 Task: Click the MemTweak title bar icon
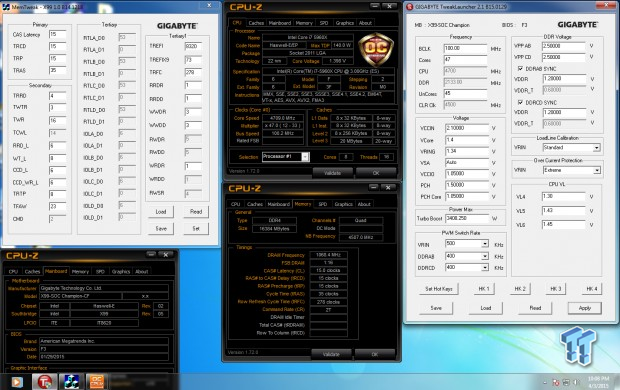[x=6, y=7]
